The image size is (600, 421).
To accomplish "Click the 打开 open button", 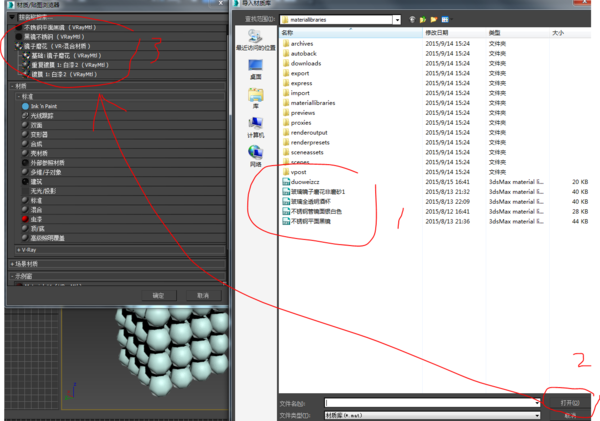I will click(570, 403).
